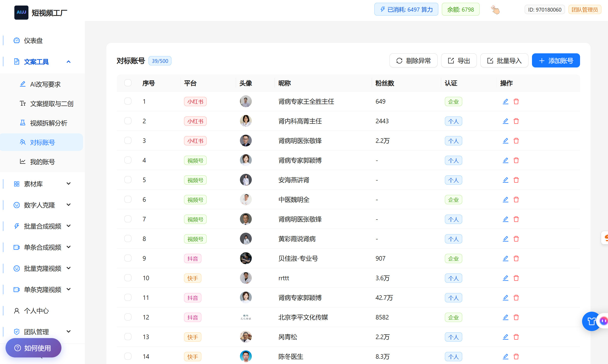Screen dimensions: 608x364
Task: Check the 陈冬医生 row checkbox
Action: click(128, 356)
